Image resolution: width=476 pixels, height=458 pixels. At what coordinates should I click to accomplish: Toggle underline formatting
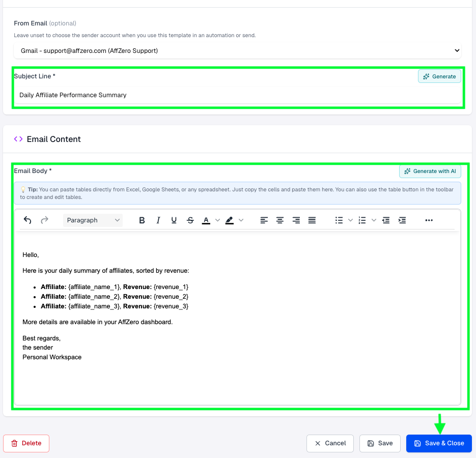pos(174,220)
